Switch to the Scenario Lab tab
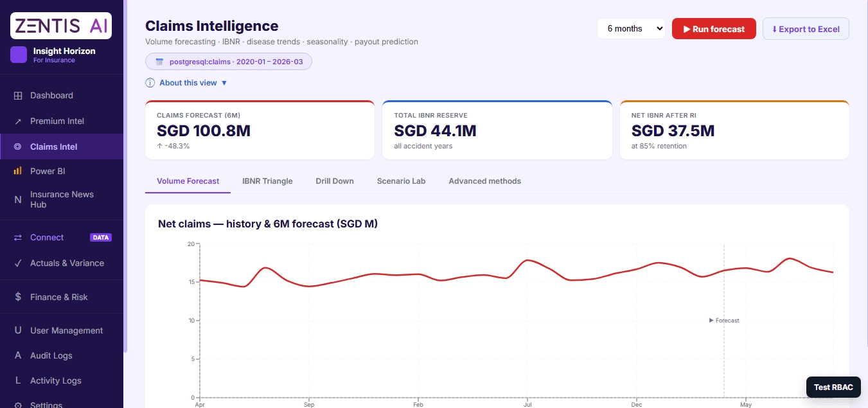 pos(401,181)
